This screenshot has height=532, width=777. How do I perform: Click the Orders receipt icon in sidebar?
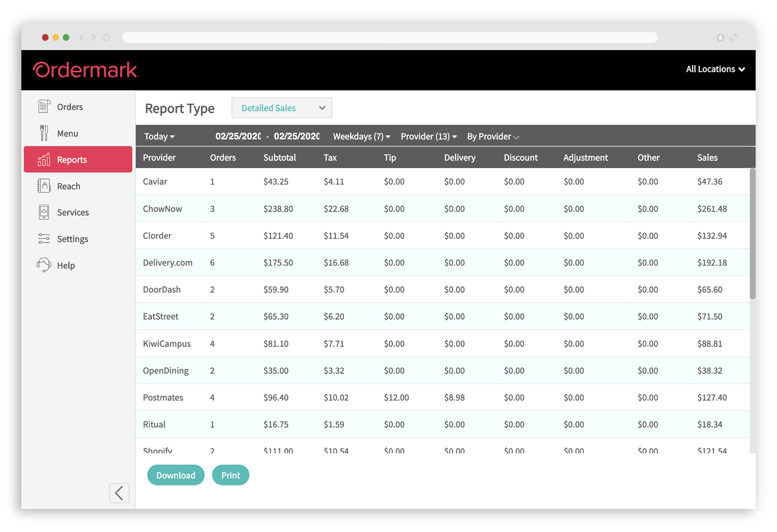coord(44,106)
